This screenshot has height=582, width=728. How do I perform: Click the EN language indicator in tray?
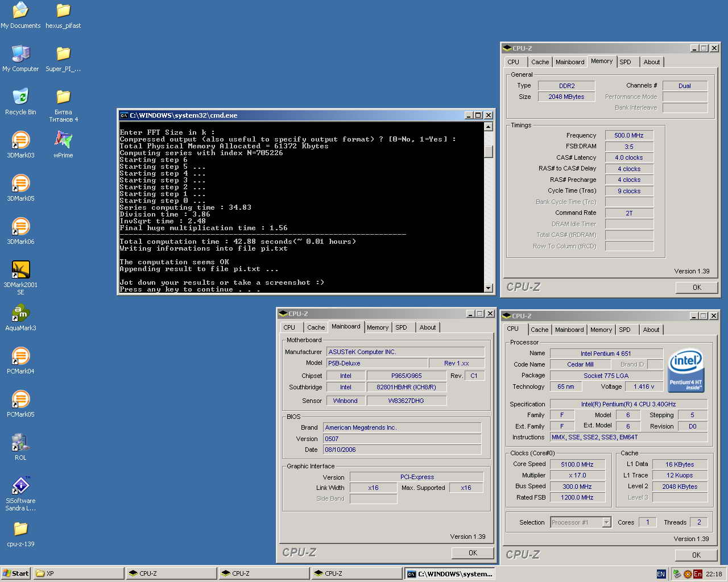[x=661, y=574]
